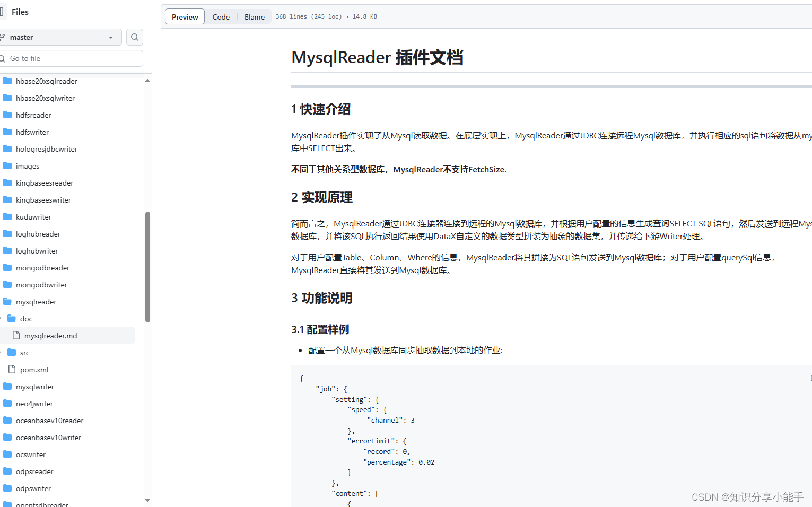Click the pom.xml file icon
Screen dimensions: 812x507
click(x=12, y=370)
